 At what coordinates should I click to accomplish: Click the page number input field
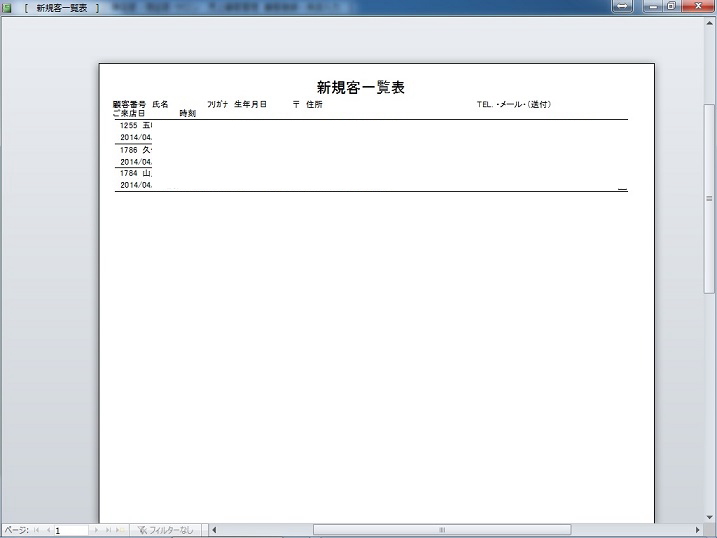71,530
